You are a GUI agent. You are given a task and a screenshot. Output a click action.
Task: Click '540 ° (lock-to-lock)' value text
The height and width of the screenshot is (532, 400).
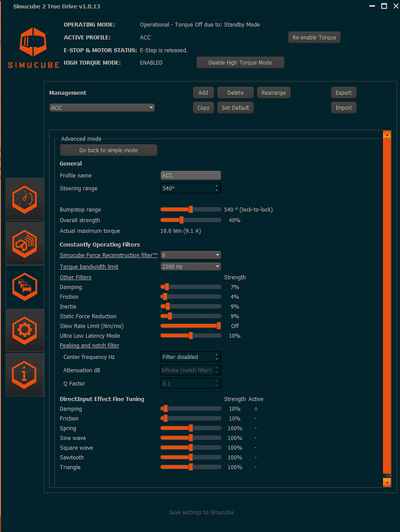(x=248, y=209)
